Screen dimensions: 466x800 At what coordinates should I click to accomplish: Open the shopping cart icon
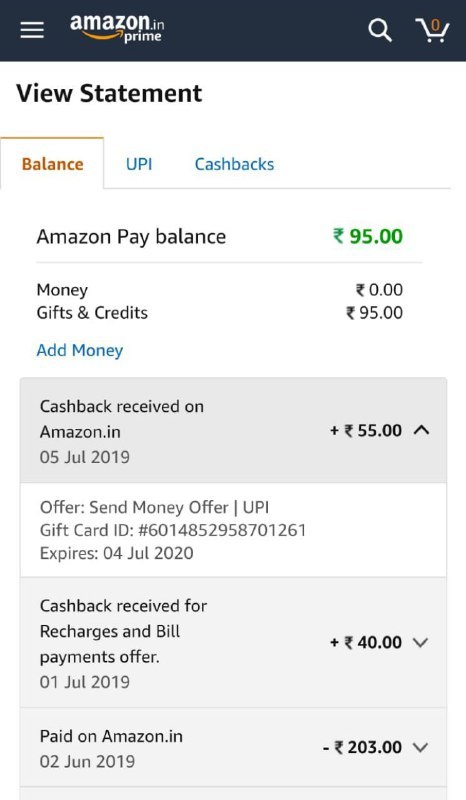click(433, 30)
